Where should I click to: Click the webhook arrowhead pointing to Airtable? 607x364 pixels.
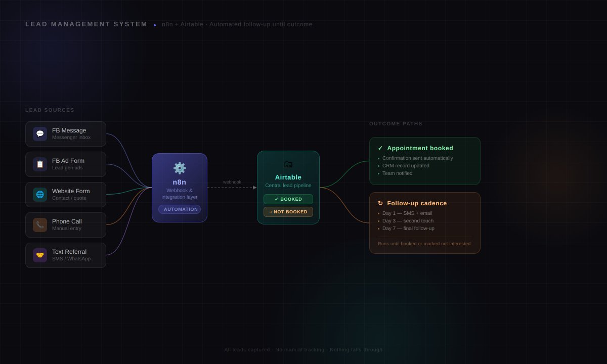[255, 188]
